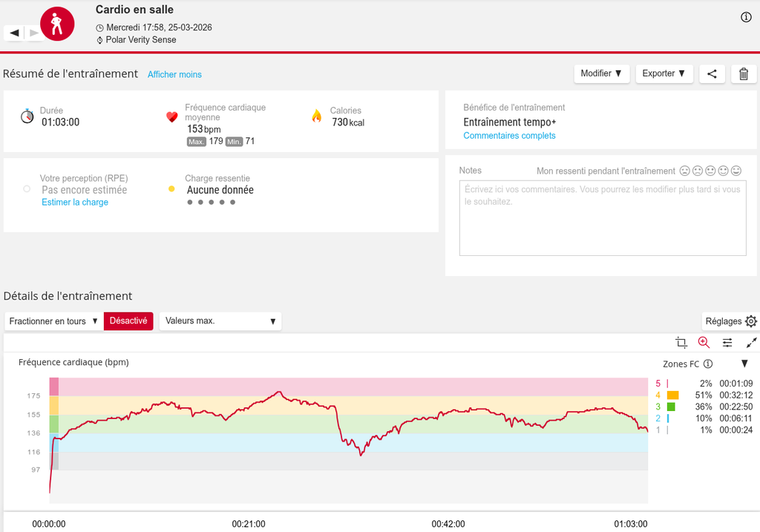The height and width of the screenshot is (532, 760).
Task: Open the info icon at top right
Action: click(746, 18)
